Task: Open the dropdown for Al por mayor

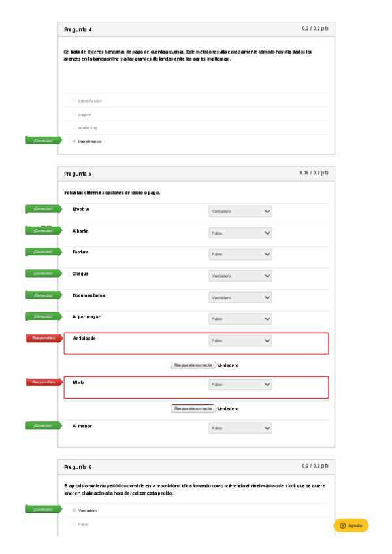Action: click(x=240, y=319)
